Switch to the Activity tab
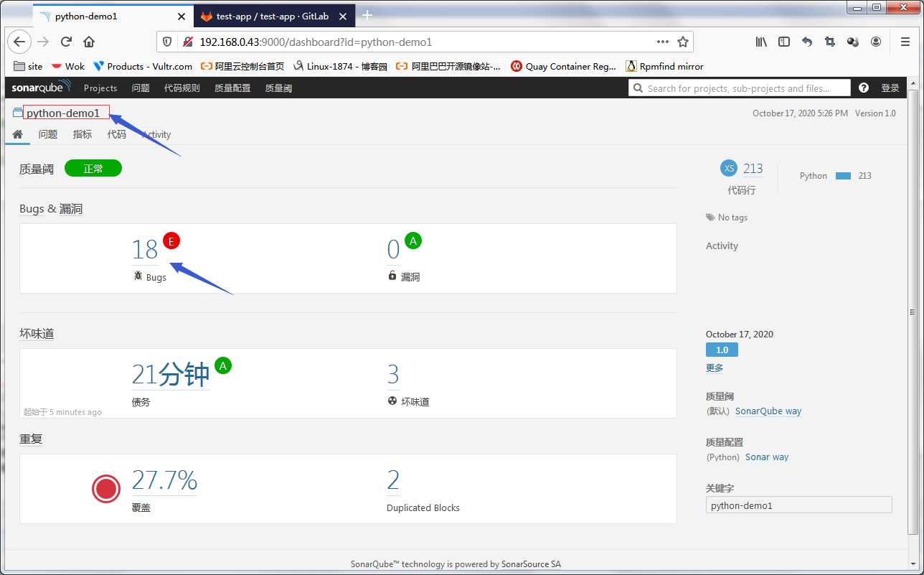This screenshot has width=924, height=575. tap(156, 134)
